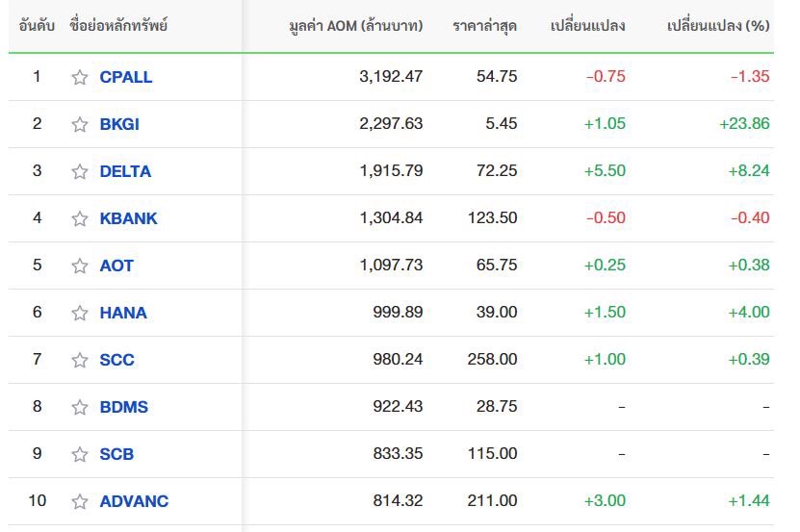Viewport: 800px width, 532px height.
Task: Open the BKGI stock link
Action: tap(119, 124)
